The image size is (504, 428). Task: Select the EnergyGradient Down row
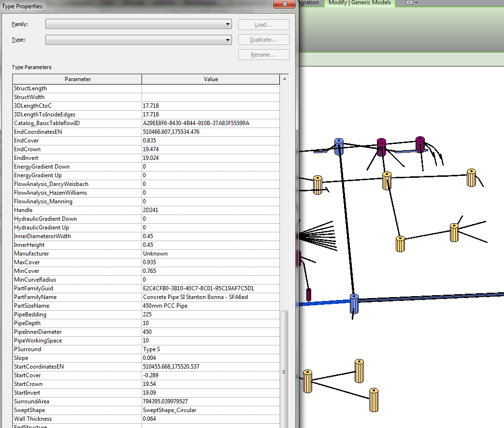(x=146, y=167)
